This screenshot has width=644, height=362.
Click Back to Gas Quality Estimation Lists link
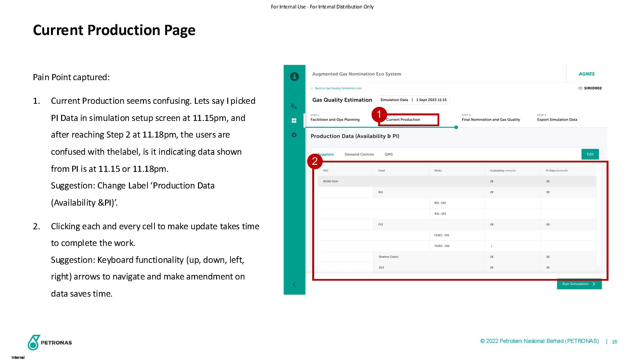pyautogui.click(x=338, y=88)
